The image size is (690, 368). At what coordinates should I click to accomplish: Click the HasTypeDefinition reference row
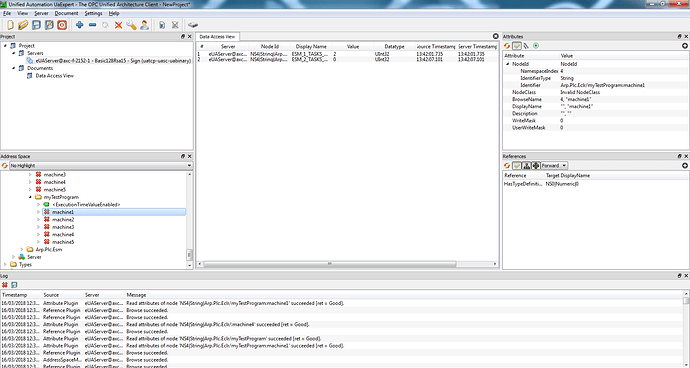tap(596, 184)
